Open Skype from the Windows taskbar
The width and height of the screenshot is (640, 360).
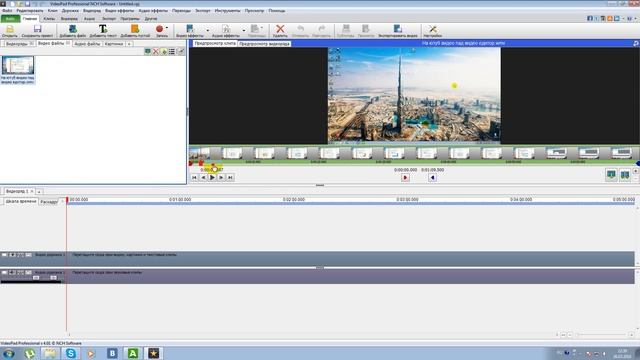click(71, 353)
